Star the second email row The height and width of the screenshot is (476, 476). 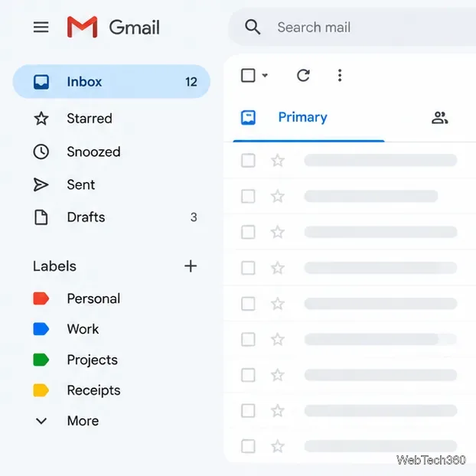pos(278,196)
